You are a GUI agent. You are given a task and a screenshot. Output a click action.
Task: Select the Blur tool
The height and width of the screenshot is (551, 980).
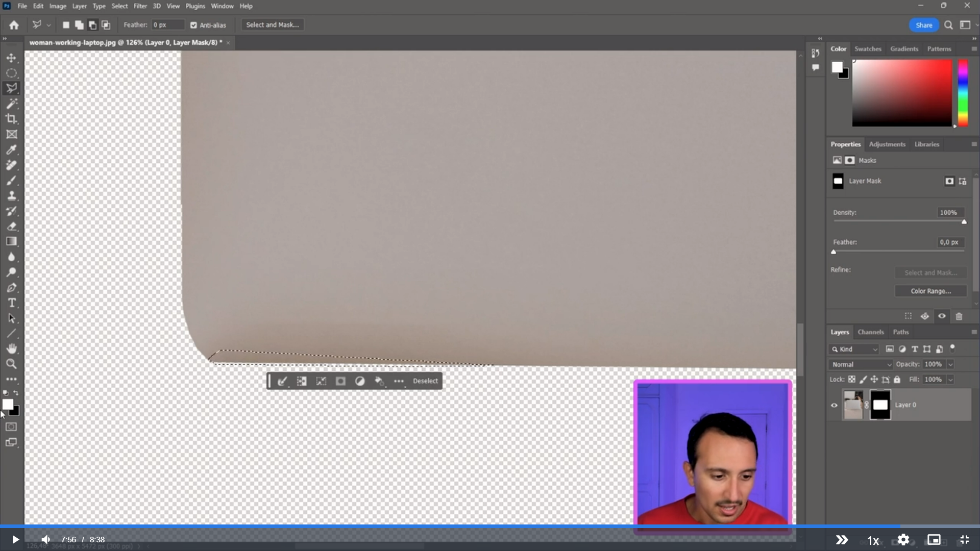coord(11,257)
